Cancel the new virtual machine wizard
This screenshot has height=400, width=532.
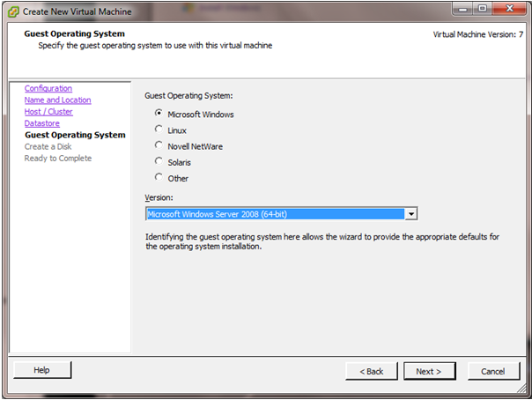click(493, 372)
